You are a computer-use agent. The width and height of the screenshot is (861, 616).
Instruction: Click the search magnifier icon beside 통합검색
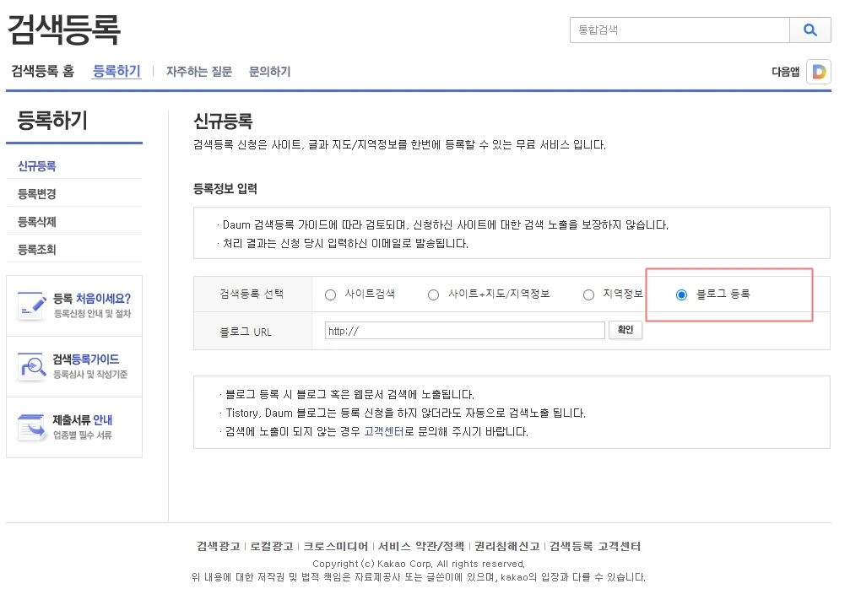point(810,30)
